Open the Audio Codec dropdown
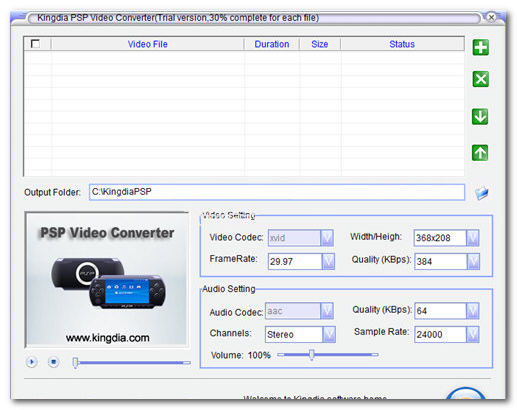The width and height of the screenshot is (517, 410). [327, 311]
